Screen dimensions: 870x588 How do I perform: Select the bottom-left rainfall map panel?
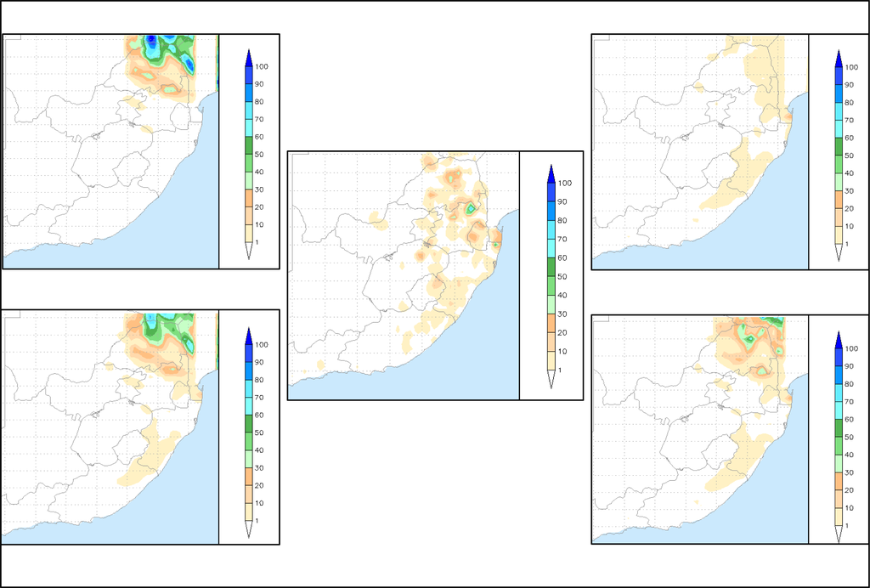pos(141,427)
